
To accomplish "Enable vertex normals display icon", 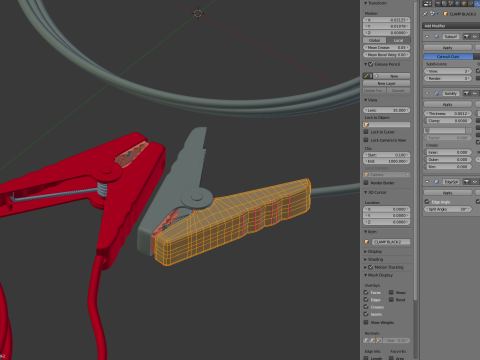I will (x=366, y=341).
